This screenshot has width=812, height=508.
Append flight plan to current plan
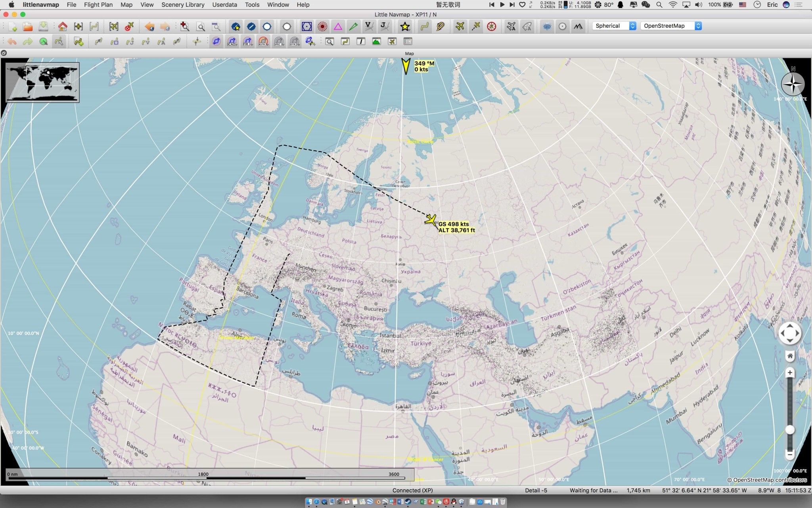point(79,42)
